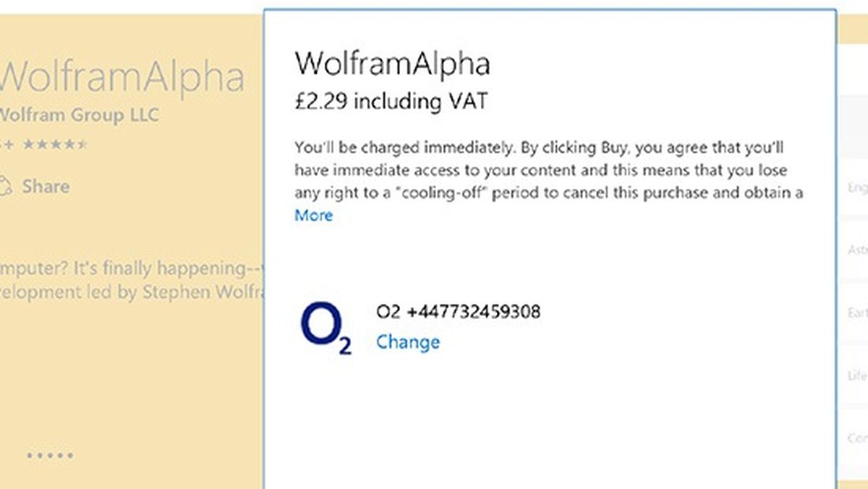Open the 'Con' entry in right list
Viewport: 868px width, 489px height.
857,438
